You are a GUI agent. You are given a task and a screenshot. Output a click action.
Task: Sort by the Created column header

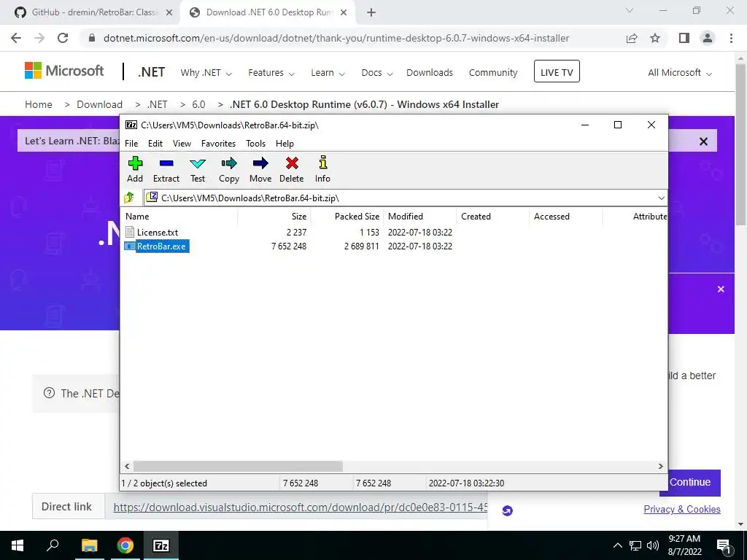[x=493, y=216]
